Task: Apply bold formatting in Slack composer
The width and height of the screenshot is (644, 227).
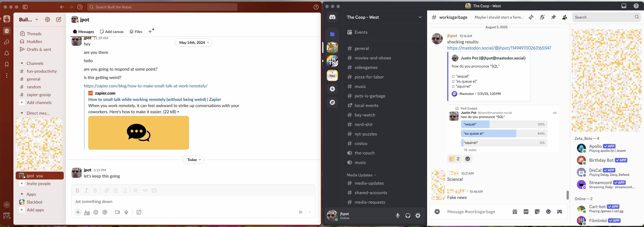Action: [77, 191]
